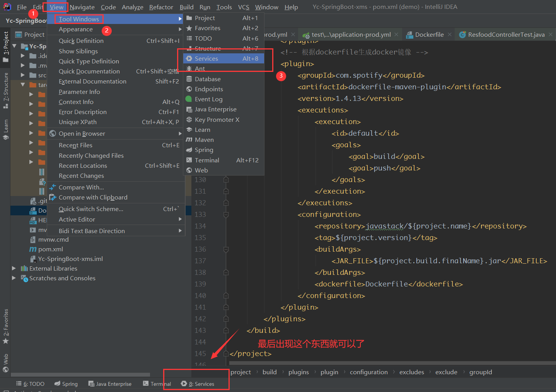
Task: Select mvnw.cmd file in project tree
Action: (x=53, y=239)
